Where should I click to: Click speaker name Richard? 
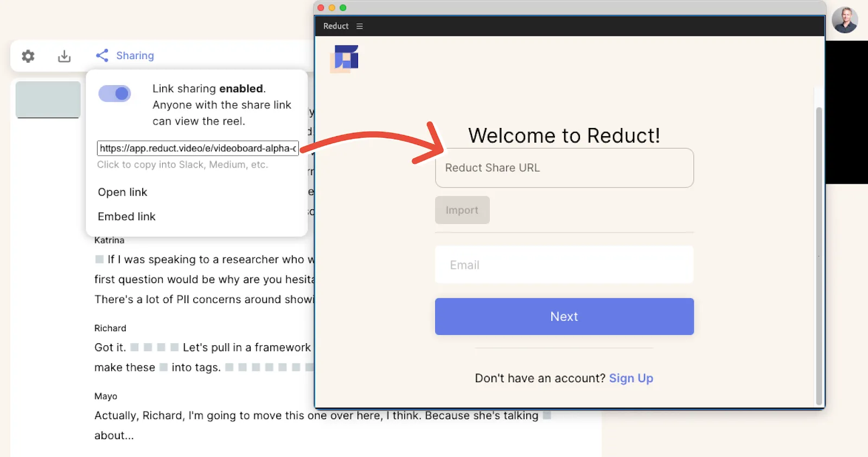[110, 329]
